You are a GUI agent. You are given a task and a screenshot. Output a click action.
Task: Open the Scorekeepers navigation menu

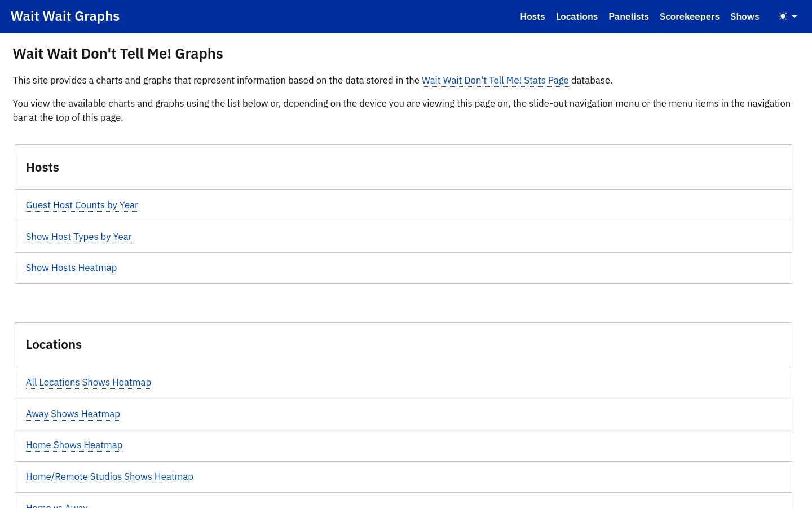(x=689, y=16)
